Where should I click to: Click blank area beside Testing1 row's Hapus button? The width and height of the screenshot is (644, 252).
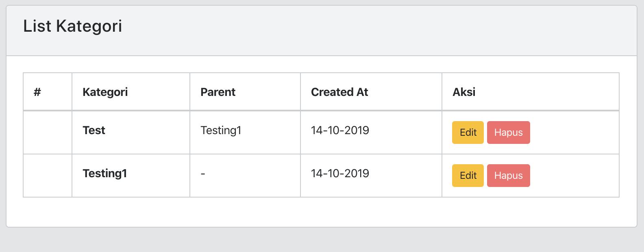coord(574,176)
